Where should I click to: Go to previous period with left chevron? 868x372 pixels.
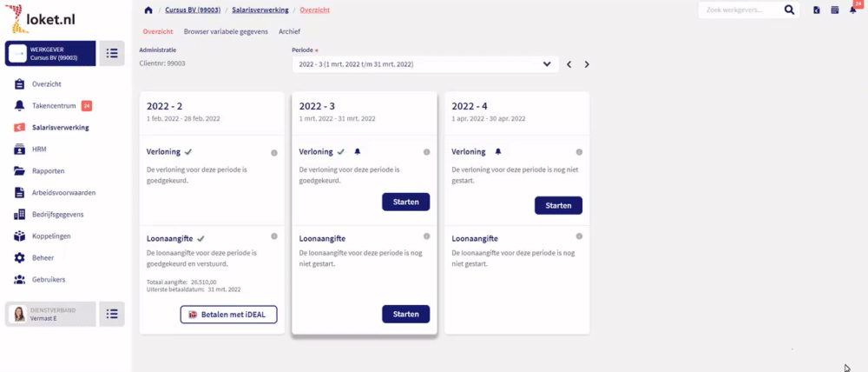(569, 64)
